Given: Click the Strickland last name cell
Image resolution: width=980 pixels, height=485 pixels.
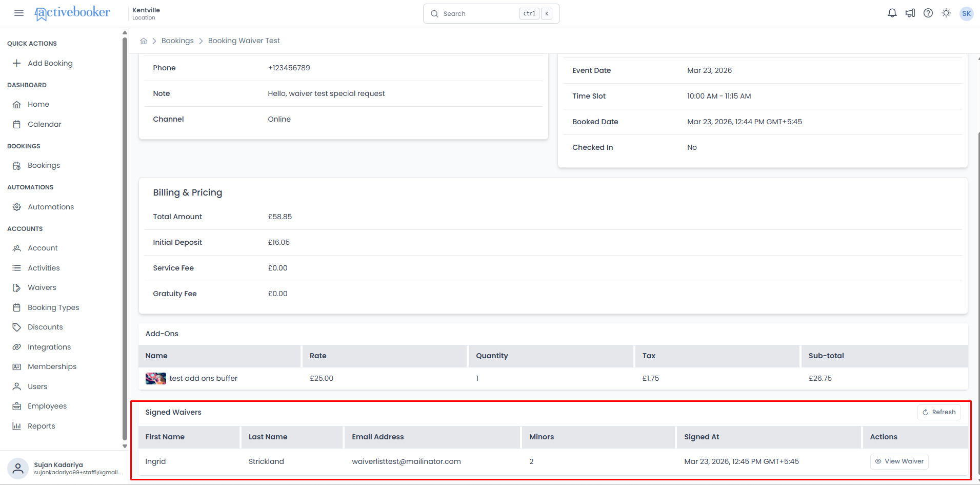Looking at the screenshot, I should [266, 461].
